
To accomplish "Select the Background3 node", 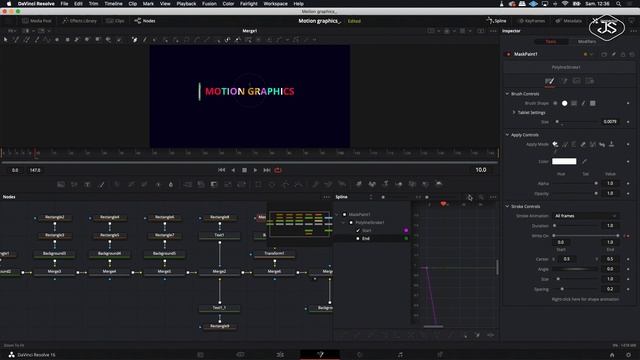I will click(x=55, y=253).
